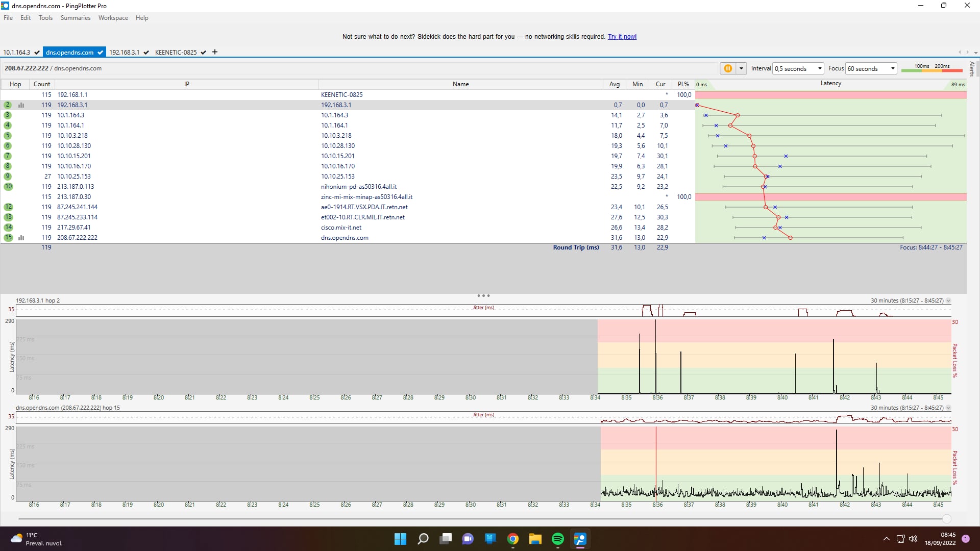Open File Explorer from the taskbar

[535, 539]
